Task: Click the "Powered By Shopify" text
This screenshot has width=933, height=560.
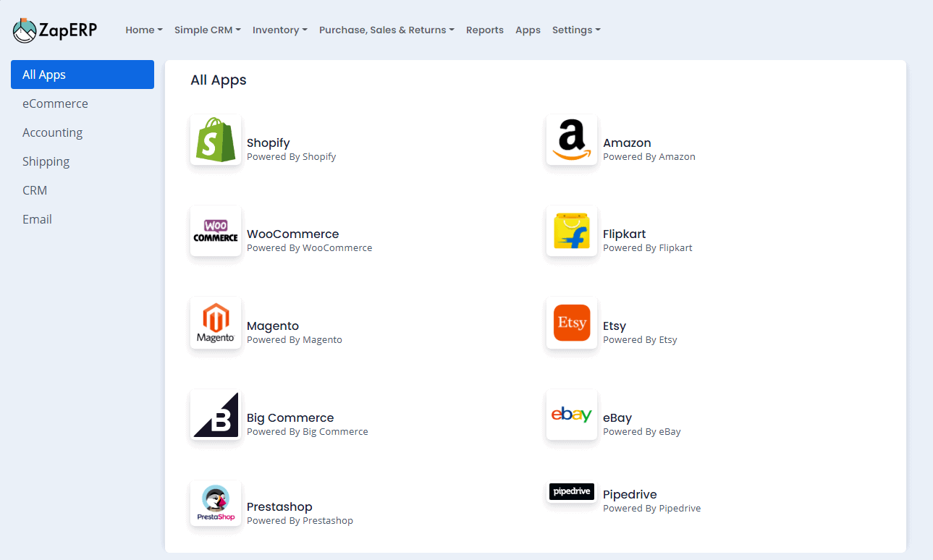Action: pos(292,156)
